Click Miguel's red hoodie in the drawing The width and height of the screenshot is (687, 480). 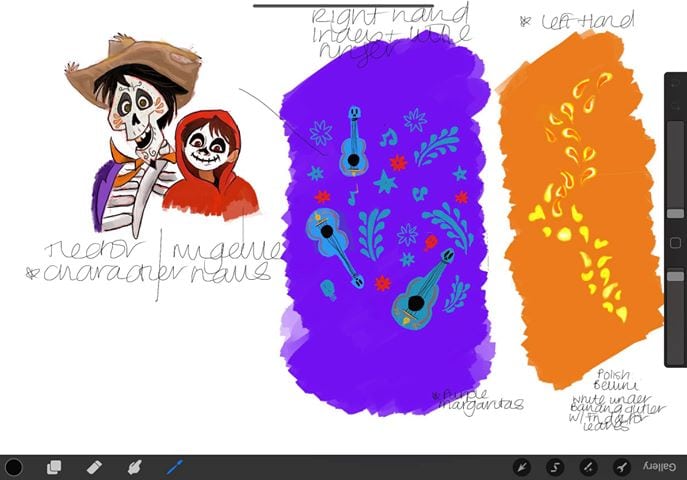215,190
